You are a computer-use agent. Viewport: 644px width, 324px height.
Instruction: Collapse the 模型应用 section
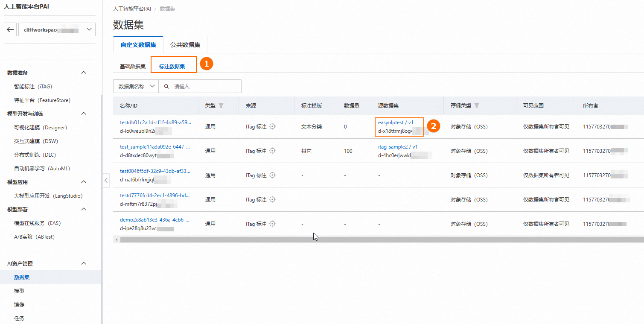click(x=84, y=182)
